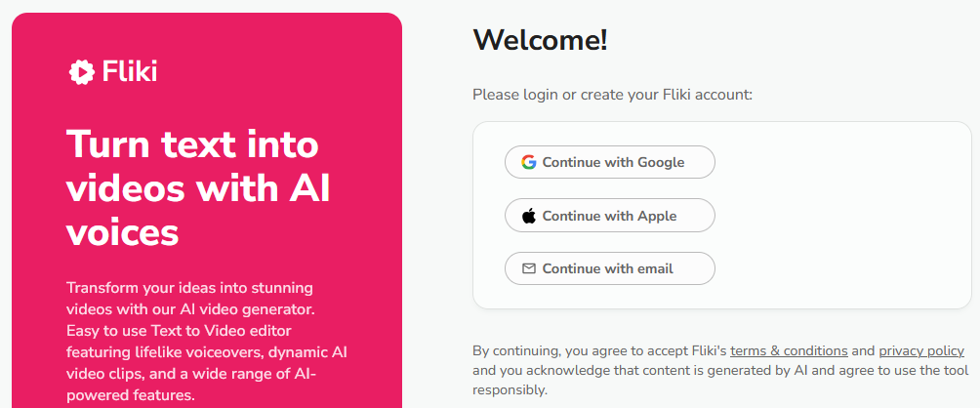Viewport: 980px width, 408px height.
Task: Select Continue with email option
Action: [610, 268]
